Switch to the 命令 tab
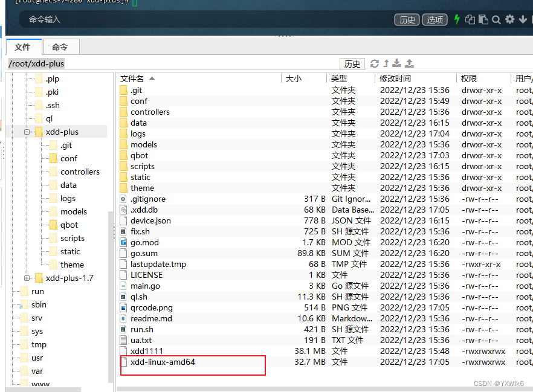The height and width of the screenshot is (392, 533). click(x=61, y=47)
